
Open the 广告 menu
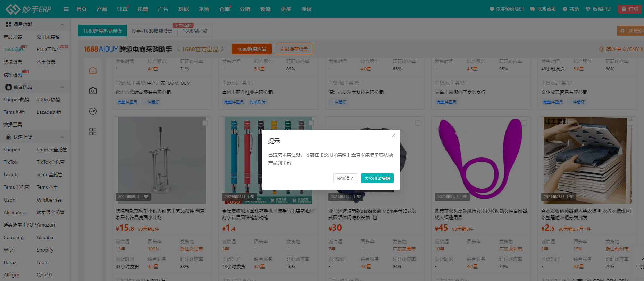tap(163, 9)
